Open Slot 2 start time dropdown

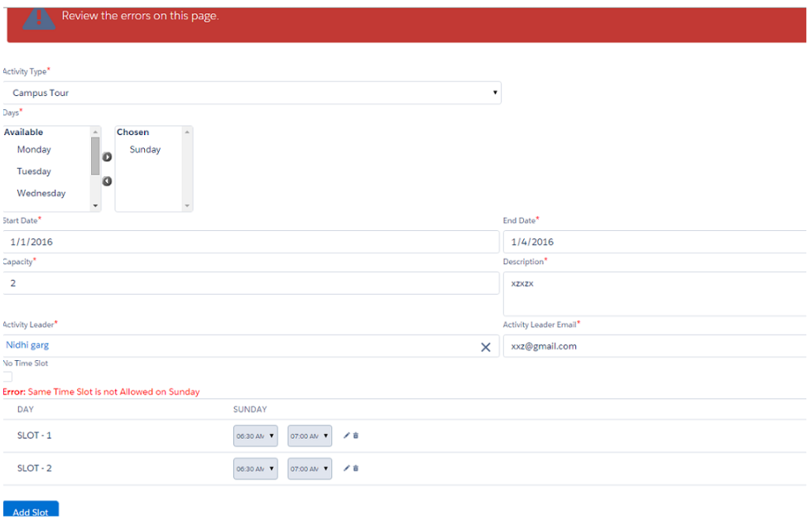255,469
